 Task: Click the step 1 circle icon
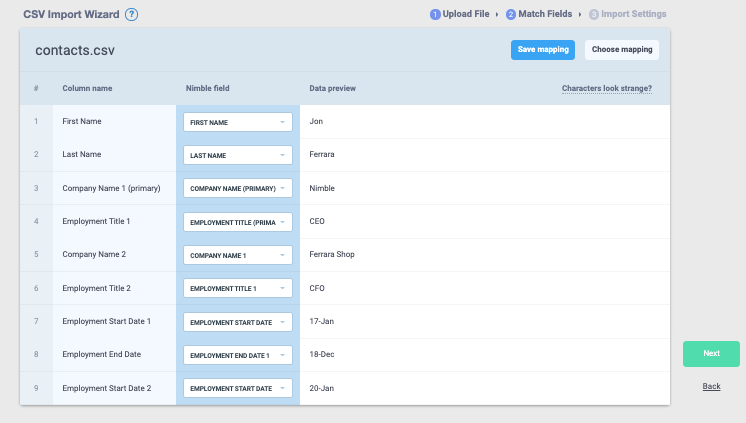[x=435, y=14]
